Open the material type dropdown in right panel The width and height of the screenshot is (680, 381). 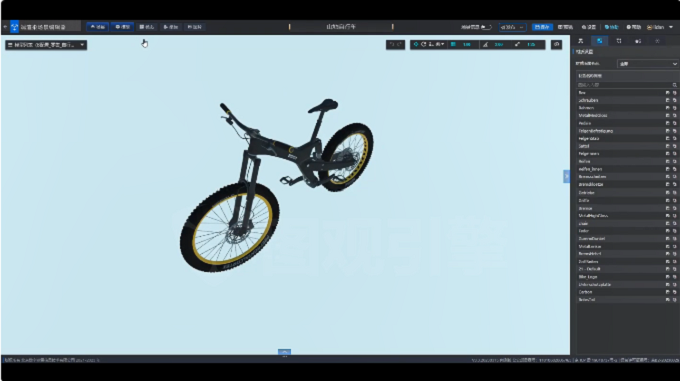(647, 64)
